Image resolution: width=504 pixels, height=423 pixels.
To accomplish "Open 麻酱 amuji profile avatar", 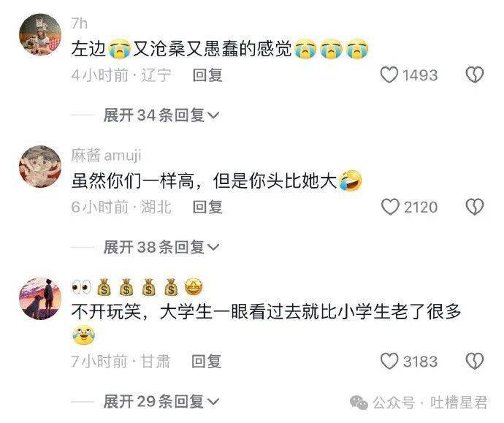I will coord(40,167).
